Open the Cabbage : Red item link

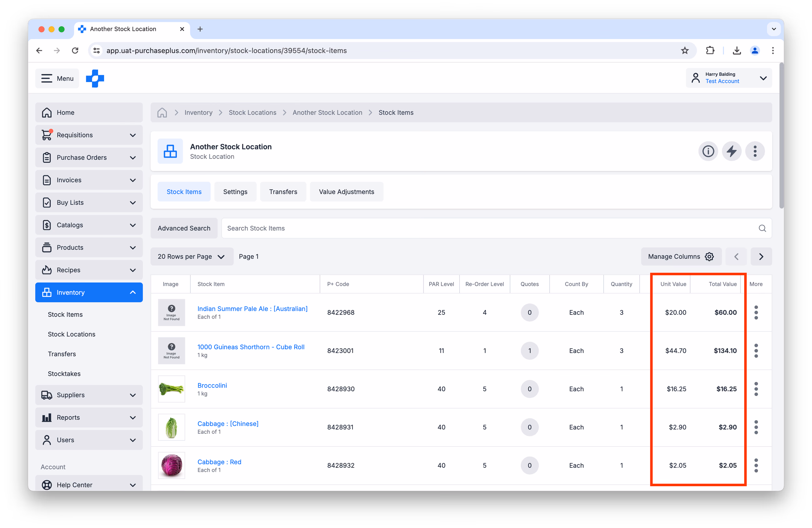click(219, 462)
